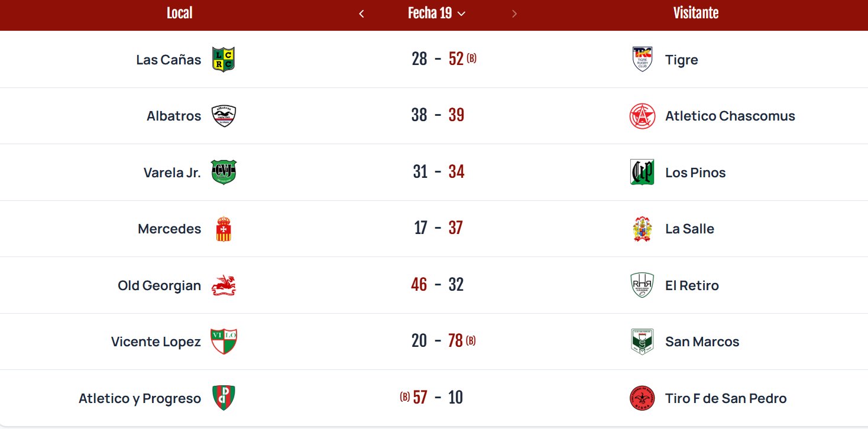868x429 pixels.
Task: Click the San Marcos team name
Action: pos(702,342)
